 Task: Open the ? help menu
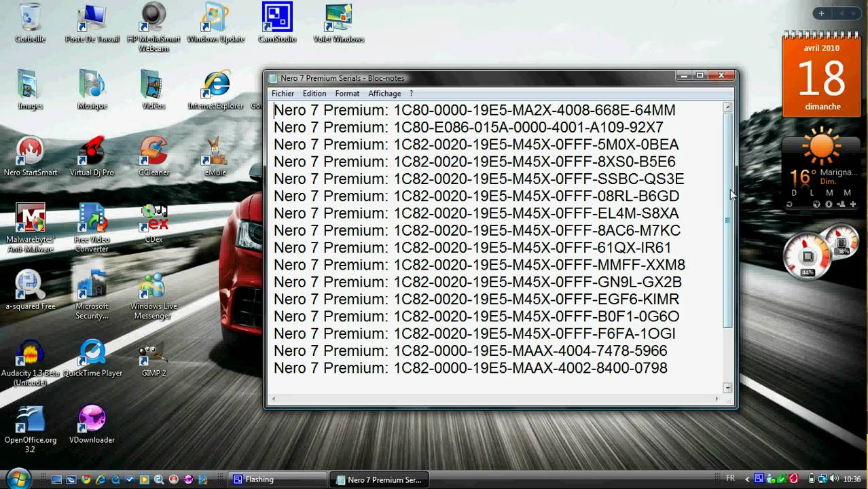(x=411, y=94)
